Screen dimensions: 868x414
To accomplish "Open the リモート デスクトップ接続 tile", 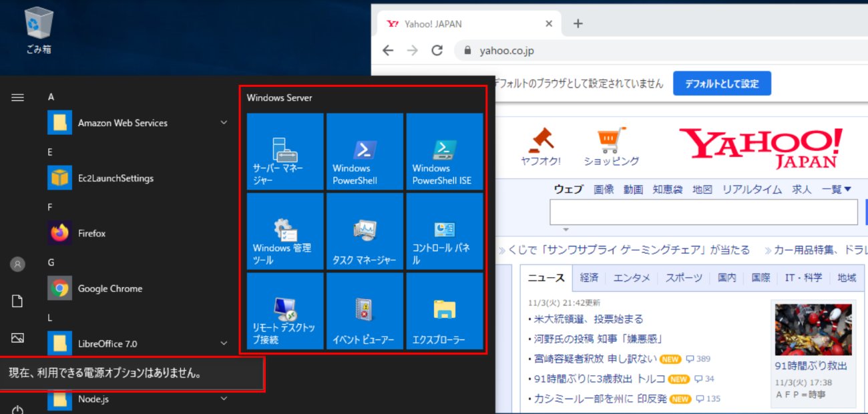I will pos(285,310).
